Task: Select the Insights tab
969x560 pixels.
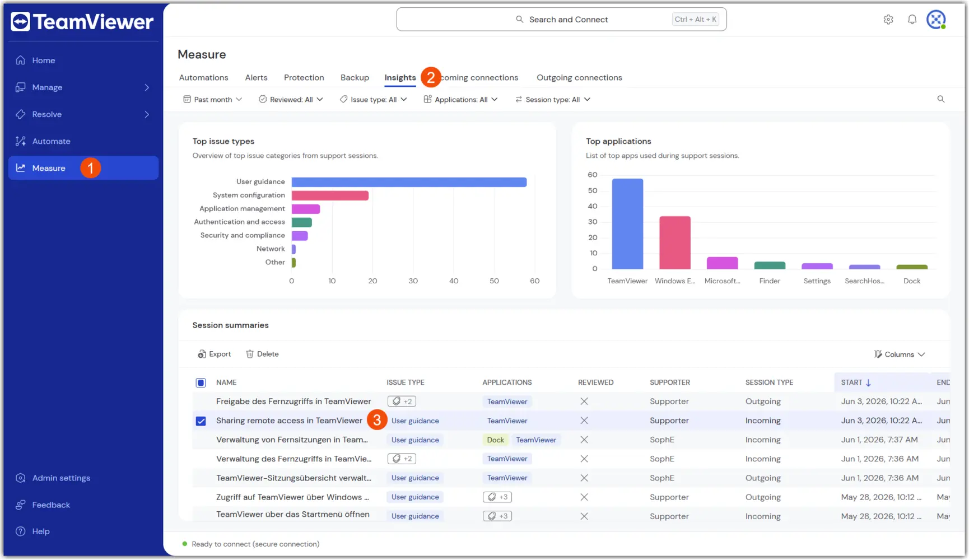Action: (400, 78)
